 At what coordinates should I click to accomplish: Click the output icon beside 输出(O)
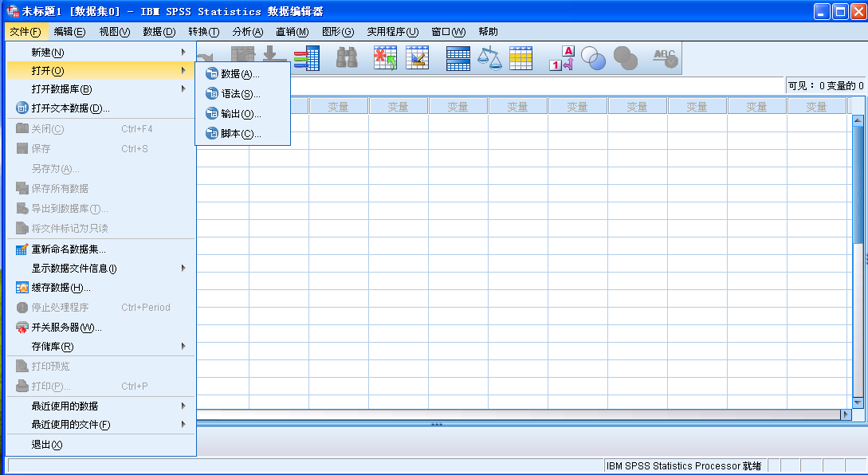coord(211,113)
